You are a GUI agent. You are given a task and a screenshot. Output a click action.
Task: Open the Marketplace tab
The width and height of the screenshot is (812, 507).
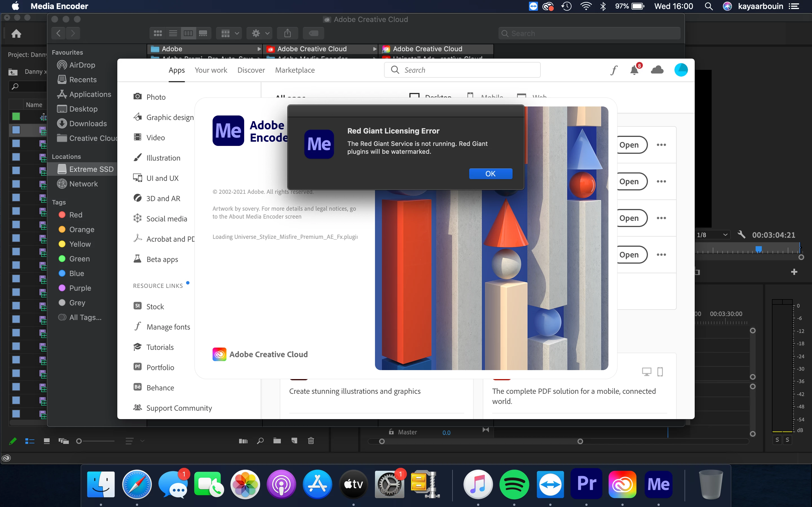pyautogui.click(x=295, y=70)
